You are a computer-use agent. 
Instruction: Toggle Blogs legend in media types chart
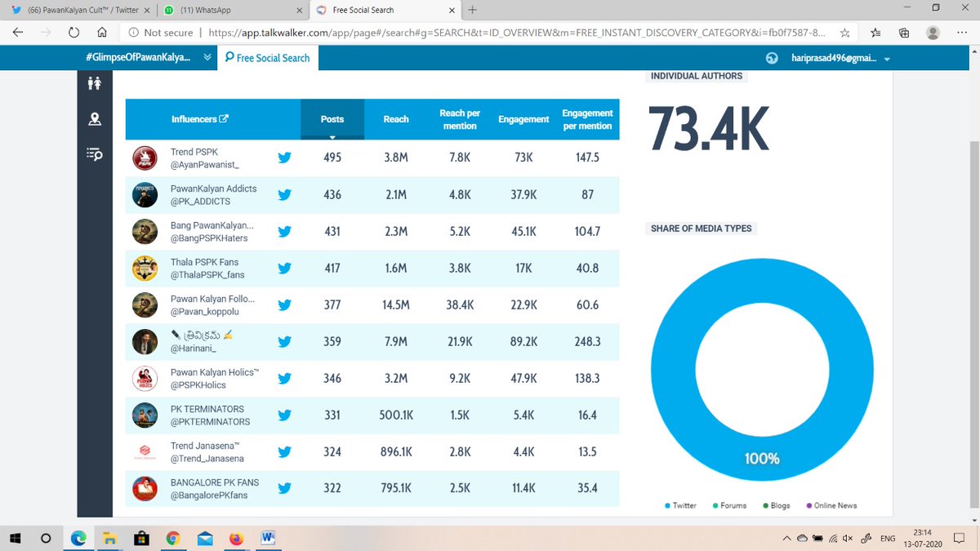pyautogui.click(x=775, y=505)
